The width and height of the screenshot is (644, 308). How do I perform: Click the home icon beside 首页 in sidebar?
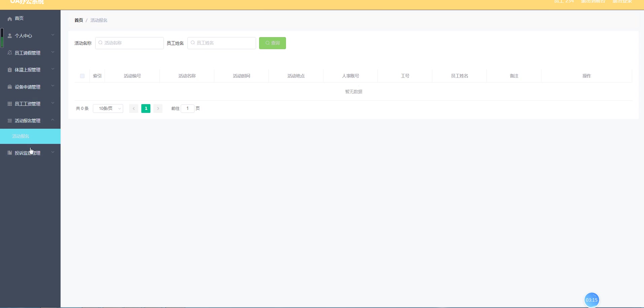click(x=10, y=19)
